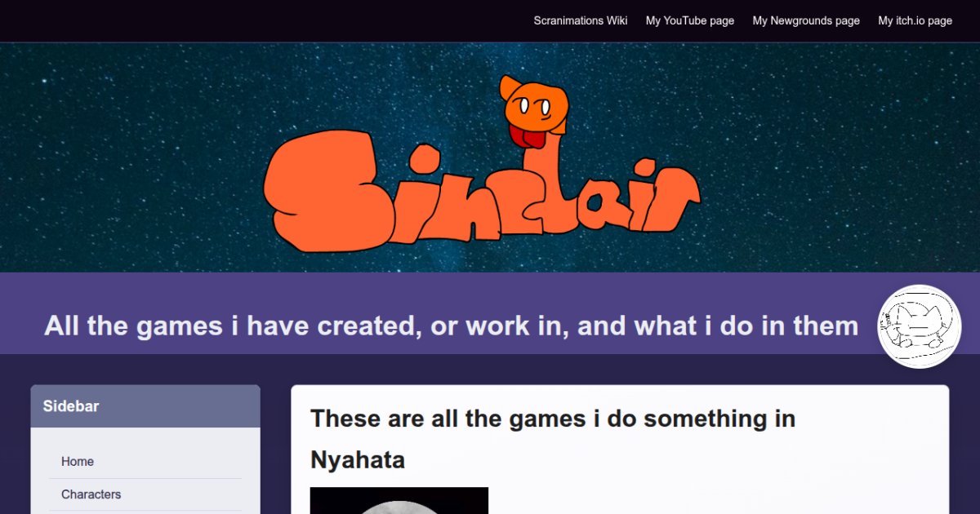Screen dimensions: 980x514
Task: Click empty dark area of top navigation bar
Action: point(245,20)
